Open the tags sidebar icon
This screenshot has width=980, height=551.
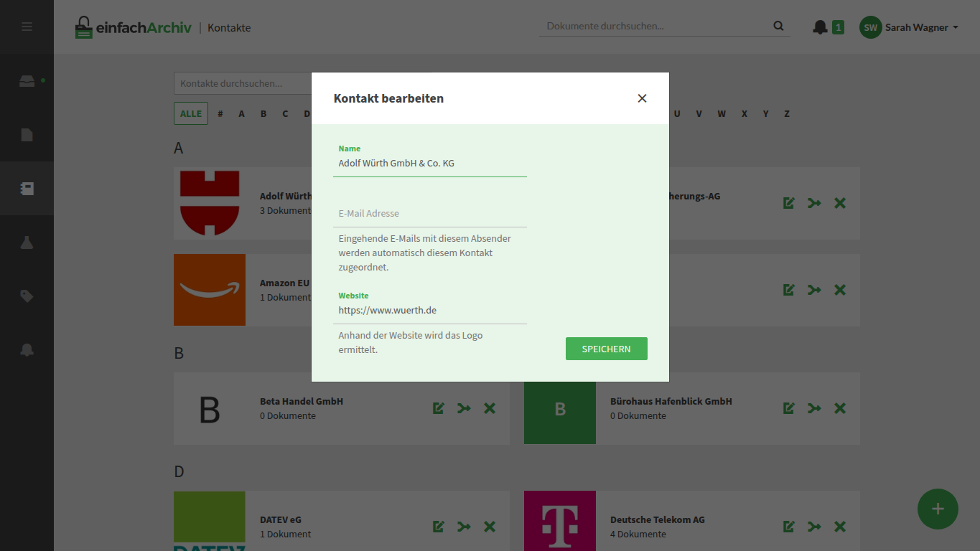(27, 296)
